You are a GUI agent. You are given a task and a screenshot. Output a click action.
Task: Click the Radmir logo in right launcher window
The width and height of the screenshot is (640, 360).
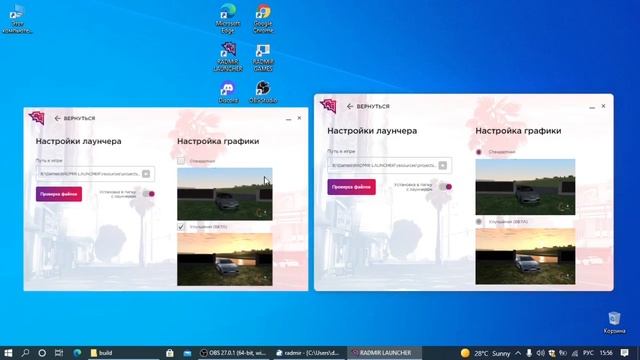[x=328, y=106]
